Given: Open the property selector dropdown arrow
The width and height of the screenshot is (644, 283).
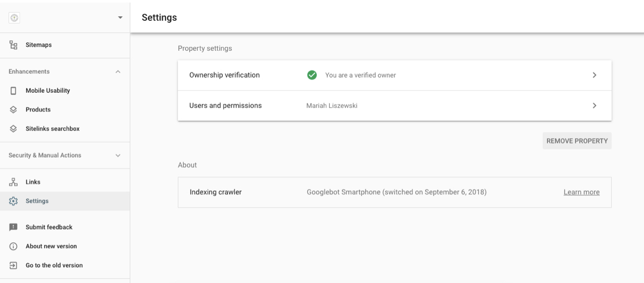Looking at the screenshot, I should click(x=120, y=18).
